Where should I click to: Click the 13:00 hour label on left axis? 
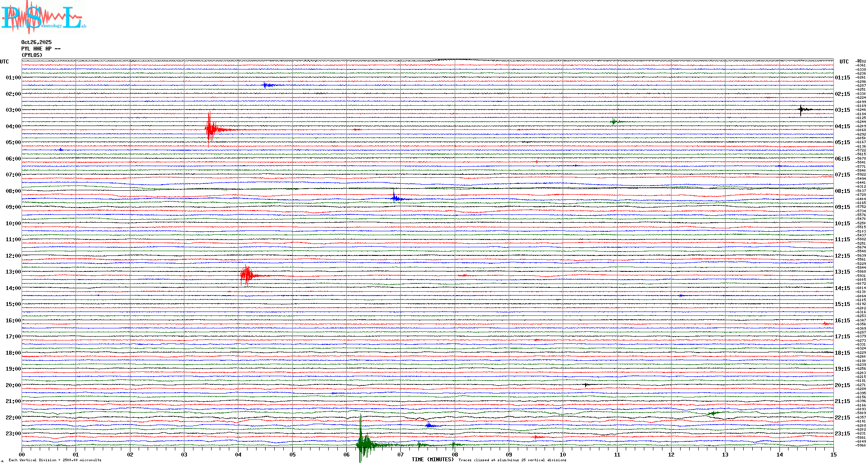tap(13, 272)
